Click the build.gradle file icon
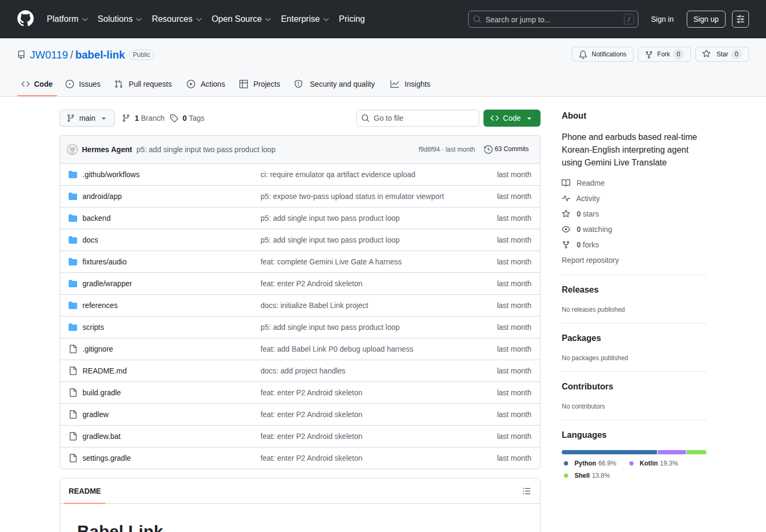 click(x=73, y=393)
